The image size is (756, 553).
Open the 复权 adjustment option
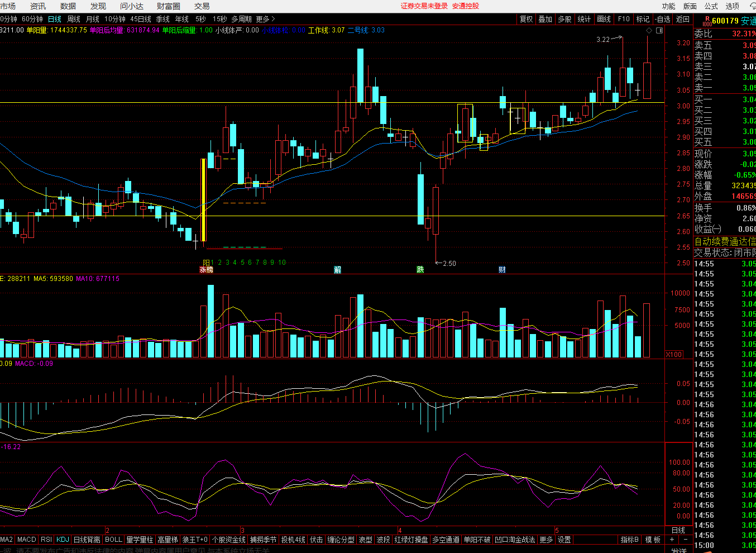point(527,19)
